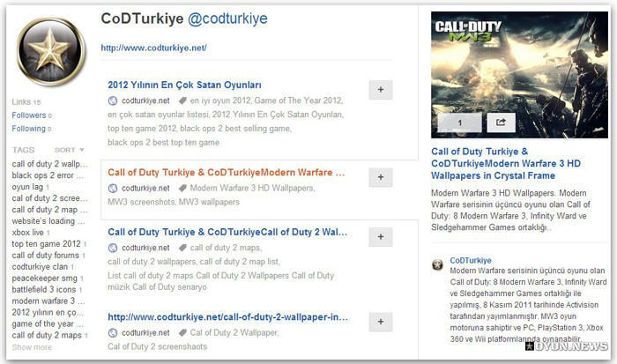The height and width of the screenshot is (364, 617).
Task: Filter by tag 'website's loading'
Action: coord(48,221)
